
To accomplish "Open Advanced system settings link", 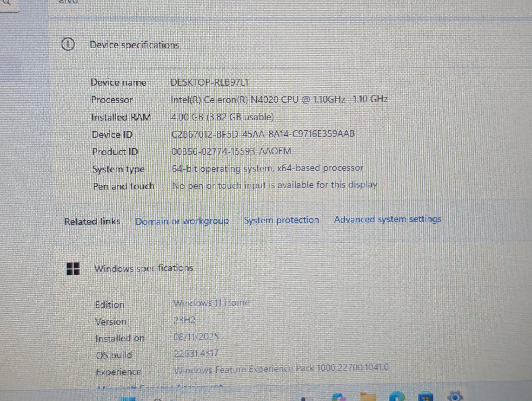I will [x=387, y=219].
